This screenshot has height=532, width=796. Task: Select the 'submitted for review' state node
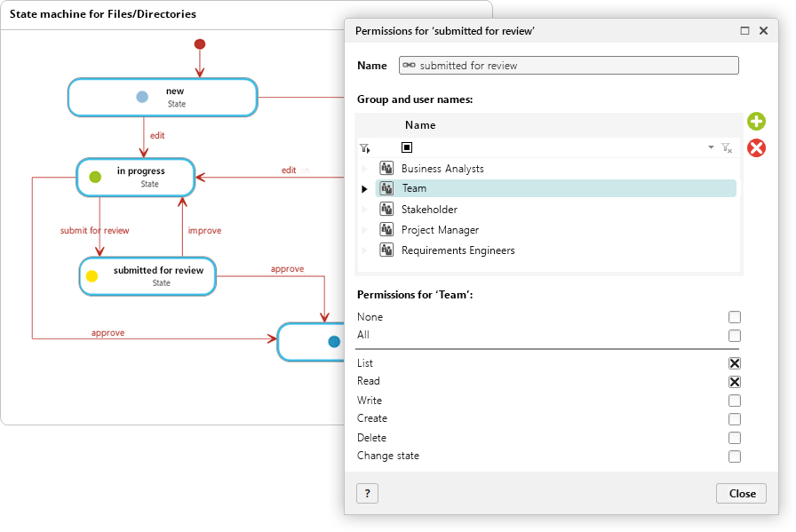pos(147,276)
